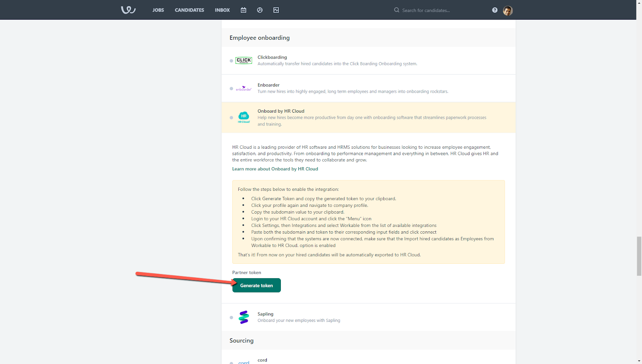Screen dimensions: 642x364
Task: Click the 'Copy the subdomain value' step
Action: click(298, 212)
